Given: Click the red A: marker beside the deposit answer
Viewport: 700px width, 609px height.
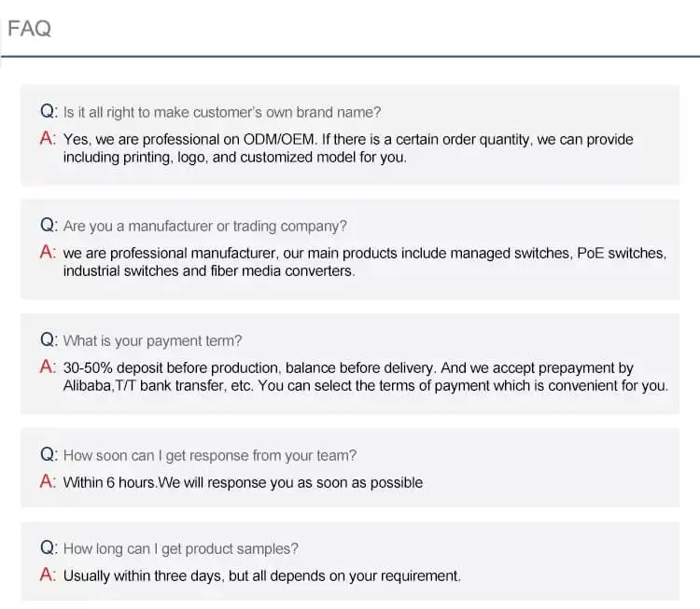Looking at the screenshot, I should click(49, 367).
